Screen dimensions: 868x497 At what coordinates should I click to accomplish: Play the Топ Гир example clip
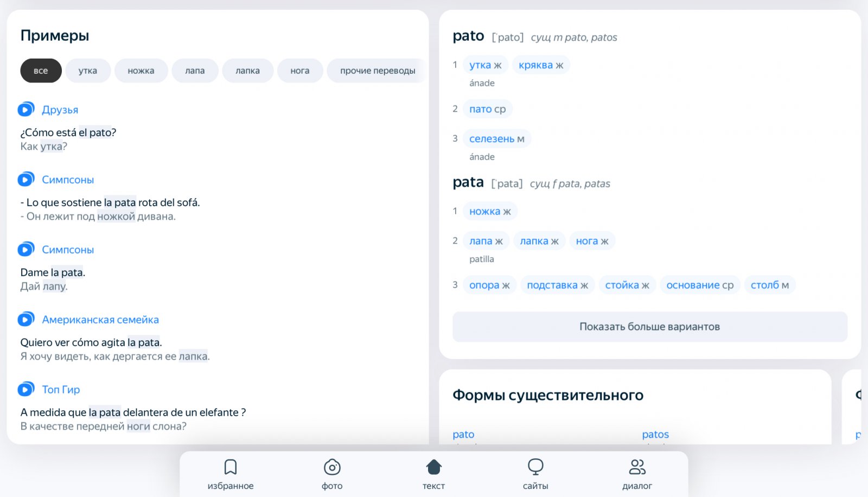[25, 390]
